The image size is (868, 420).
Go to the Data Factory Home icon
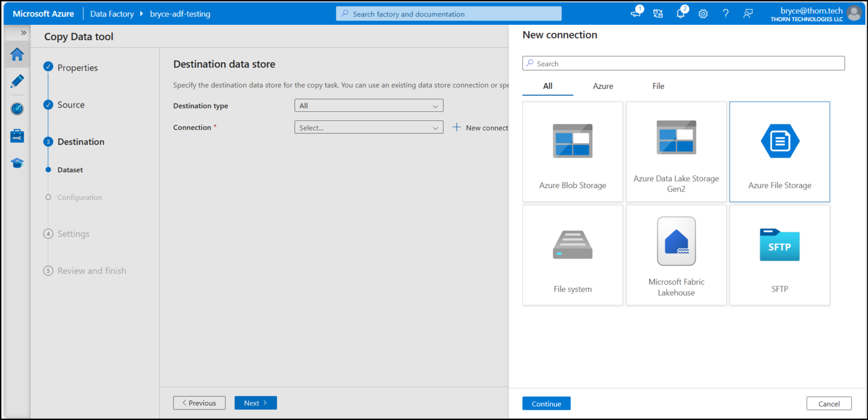point(16,54)
